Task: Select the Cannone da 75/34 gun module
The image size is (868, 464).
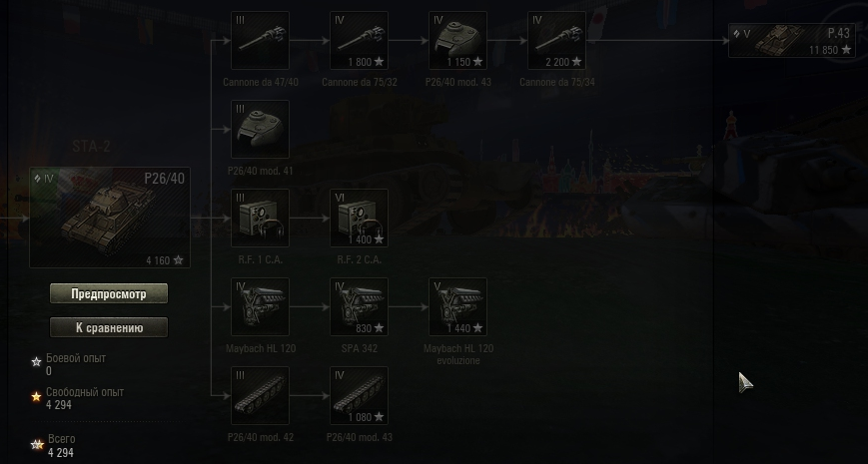Action: pyautogui.click(x=557, y=40)
